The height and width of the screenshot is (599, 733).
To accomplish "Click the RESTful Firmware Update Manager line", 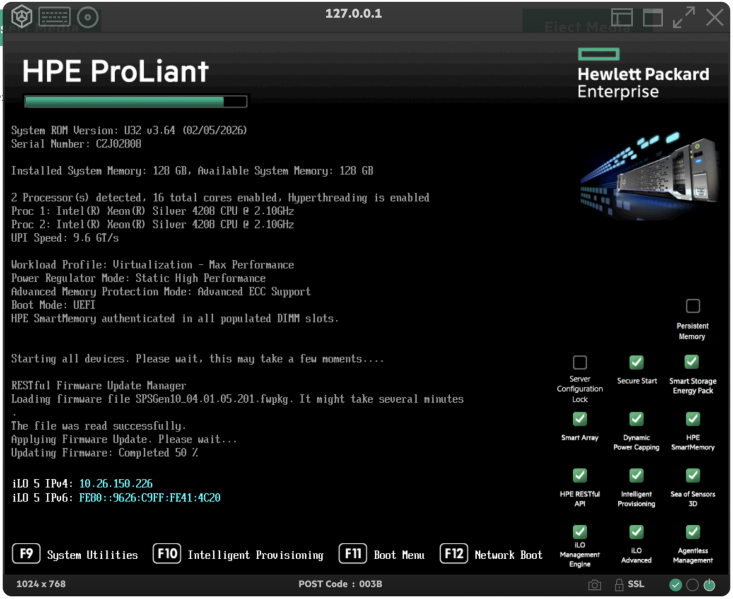I will (x=99, y=386).
